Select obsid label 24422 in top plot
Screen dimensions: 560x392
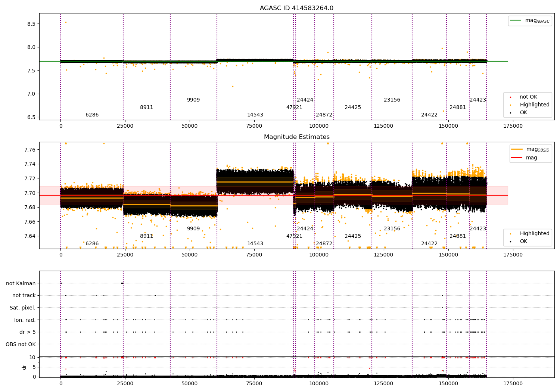429,115
